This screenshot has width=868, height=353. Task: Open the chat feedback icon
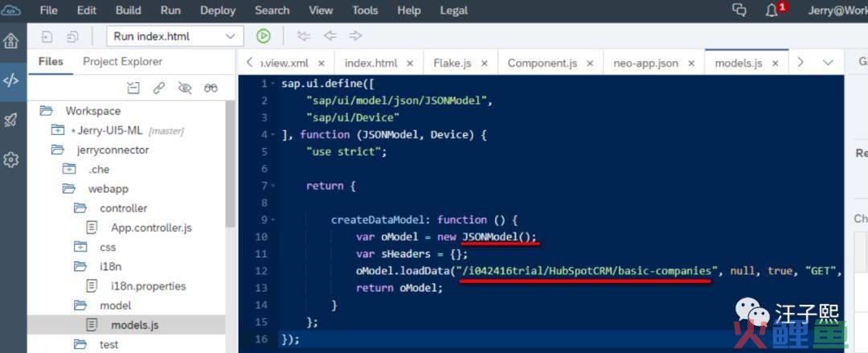click(x=739, y=10)
